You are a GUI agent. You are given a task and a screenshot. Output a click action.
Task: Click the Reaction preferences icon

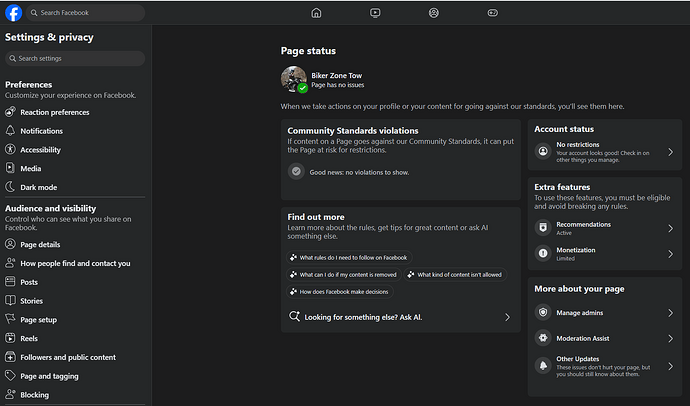coord(10,112)
